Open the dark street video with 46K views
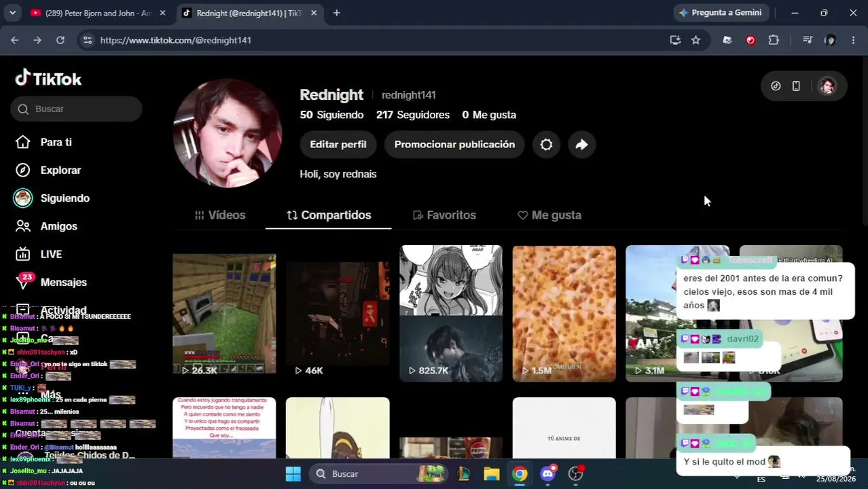The image size is (868, 489). point(338,313)
